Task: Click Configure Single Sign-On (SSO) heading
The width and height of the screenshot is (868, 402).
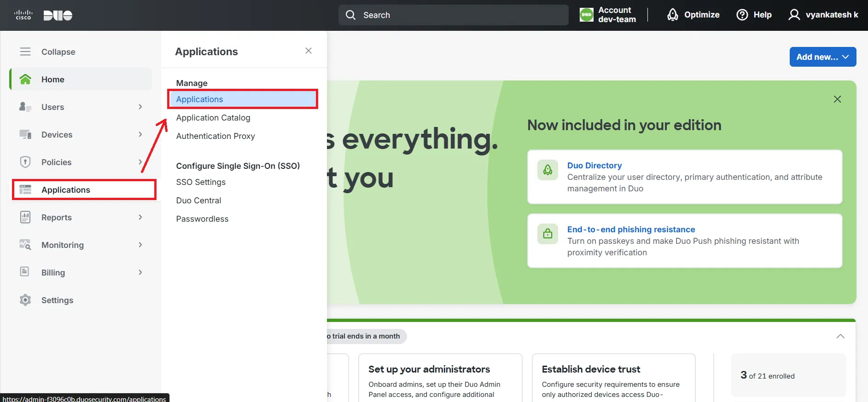Action: pyautogui.click(x=238, y=166)
